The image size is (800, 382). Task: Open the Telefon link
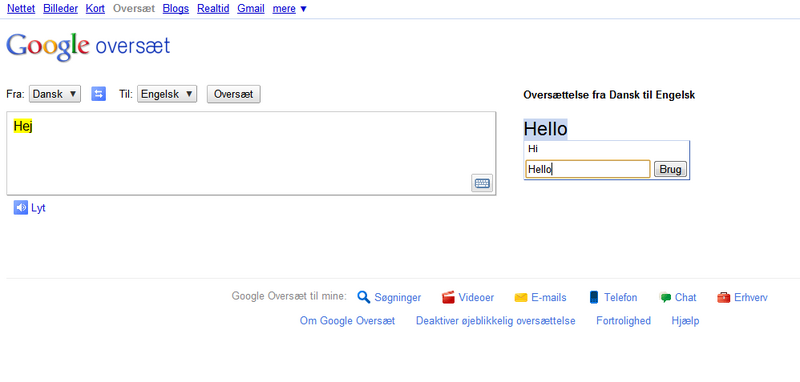point(620,297)
